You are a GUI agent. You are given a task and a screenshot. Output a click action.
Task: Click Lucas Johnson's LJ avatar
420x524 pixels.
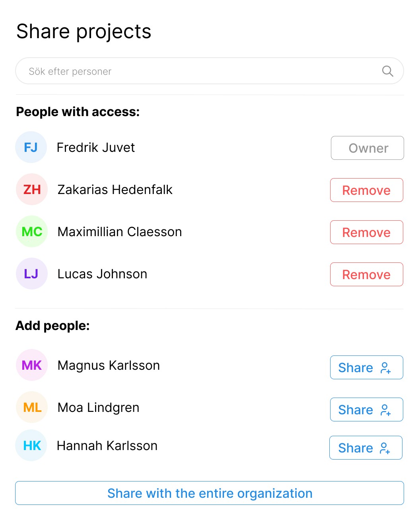[32, 274]
